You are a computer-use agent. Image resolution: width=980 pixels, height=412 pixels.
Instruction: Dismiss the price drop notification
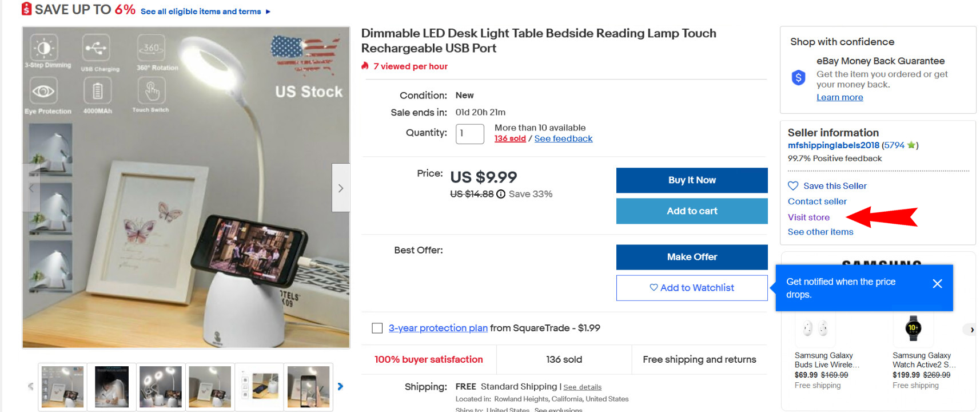click(x=937, y=283)
